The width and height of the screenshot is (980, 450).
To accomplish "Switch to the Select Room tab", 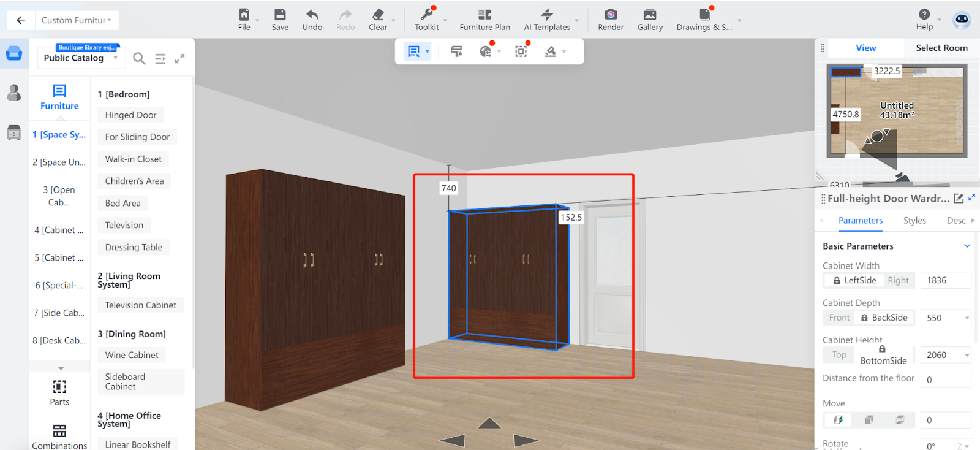I will coord(941,48).
